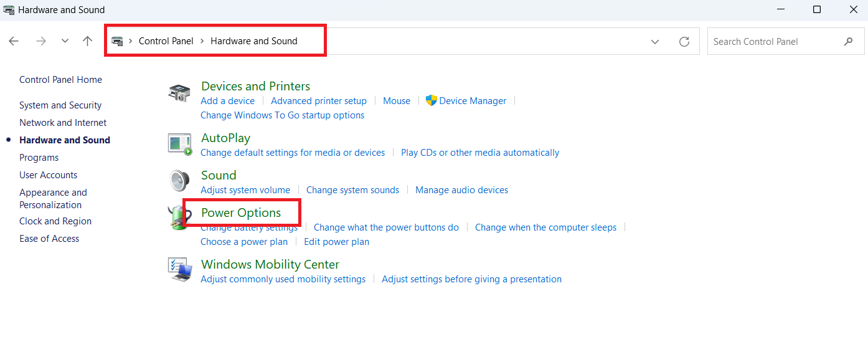Open Network and Internet category
Image resolution: width=868 pixels, height=349 pixels.
[63, 123]
